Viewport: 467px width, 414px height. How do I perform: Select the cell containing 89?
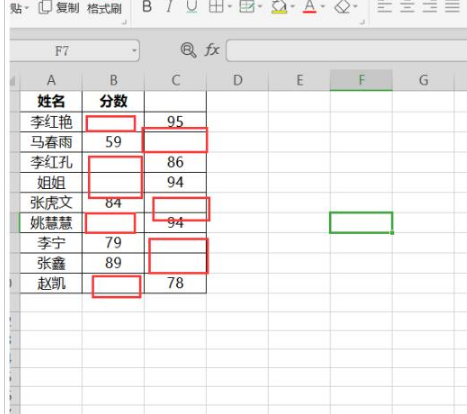point(113,263)
